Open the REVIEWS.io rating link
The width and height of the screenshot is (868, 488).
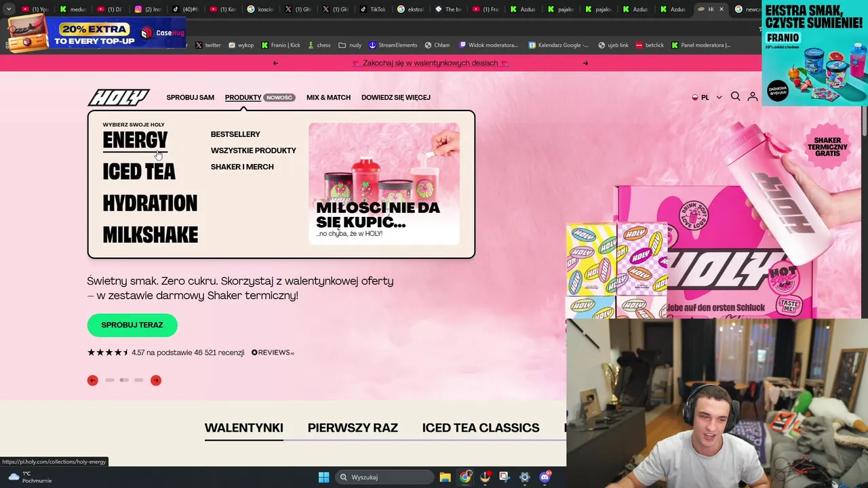tap(273, 352)
